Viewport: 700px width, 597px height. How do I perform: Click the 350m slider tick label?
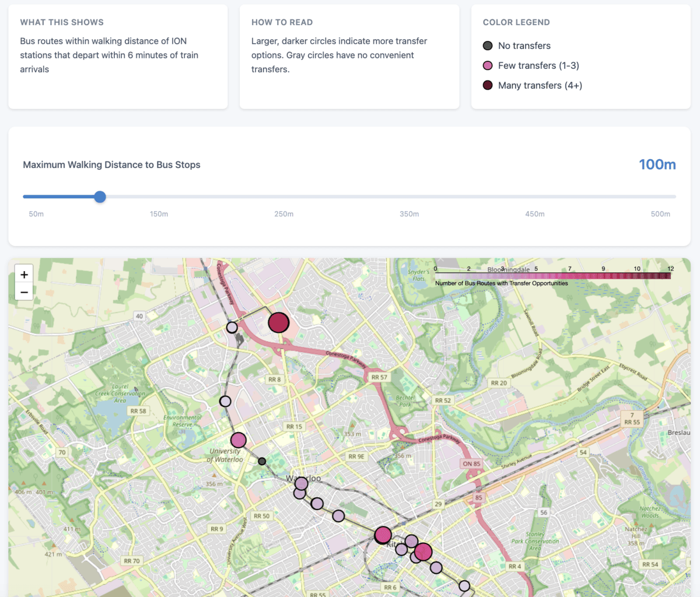(x=409, y=214)
